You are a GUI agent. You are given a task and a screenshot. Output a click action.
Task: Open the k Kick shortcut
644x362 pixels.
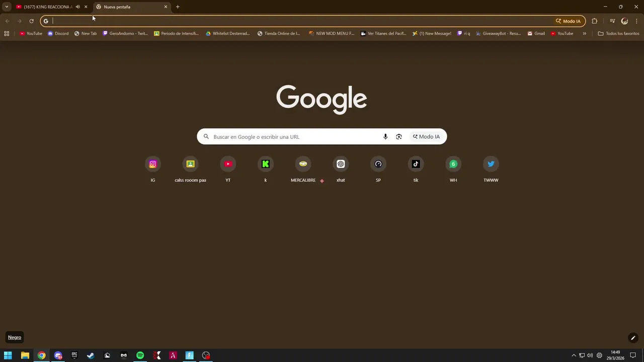coord(266,169)
